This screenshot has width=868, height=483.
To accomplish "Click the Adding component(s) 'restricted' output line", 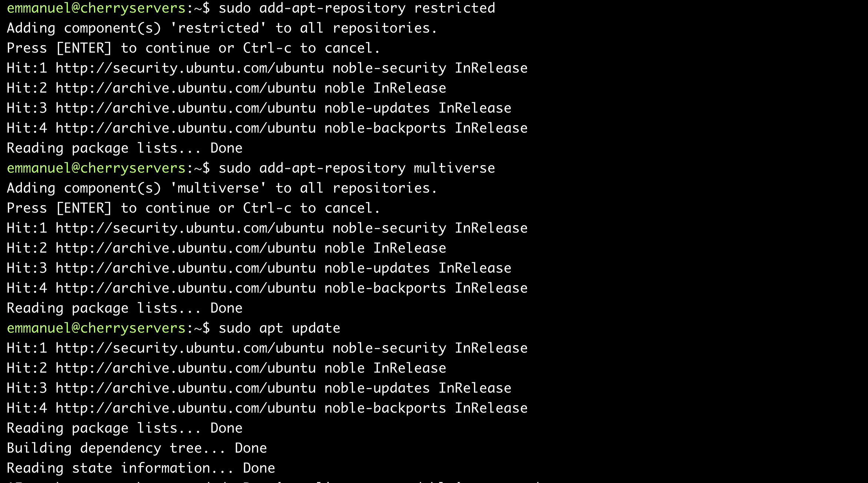I will coord(221,28).
